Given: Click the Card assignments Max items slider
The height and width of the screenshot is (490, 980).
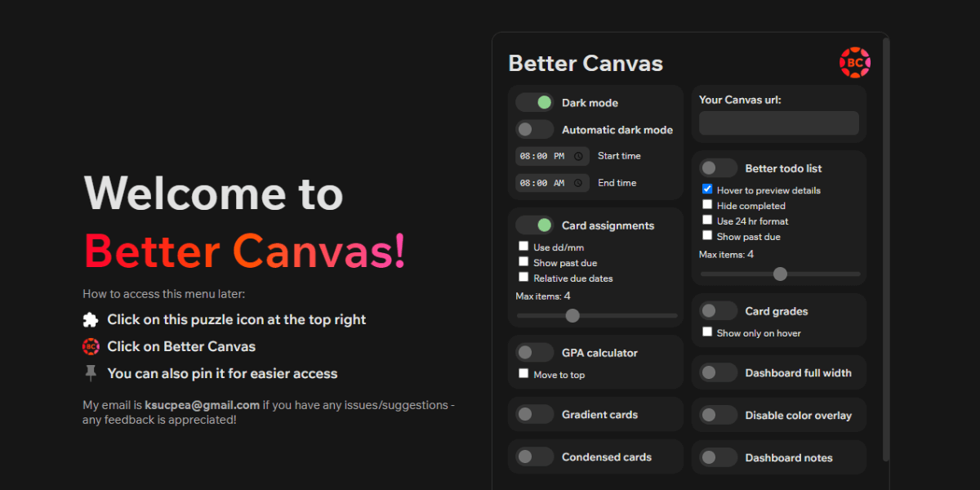Looking at the screenshot, I should click(596, 315).
